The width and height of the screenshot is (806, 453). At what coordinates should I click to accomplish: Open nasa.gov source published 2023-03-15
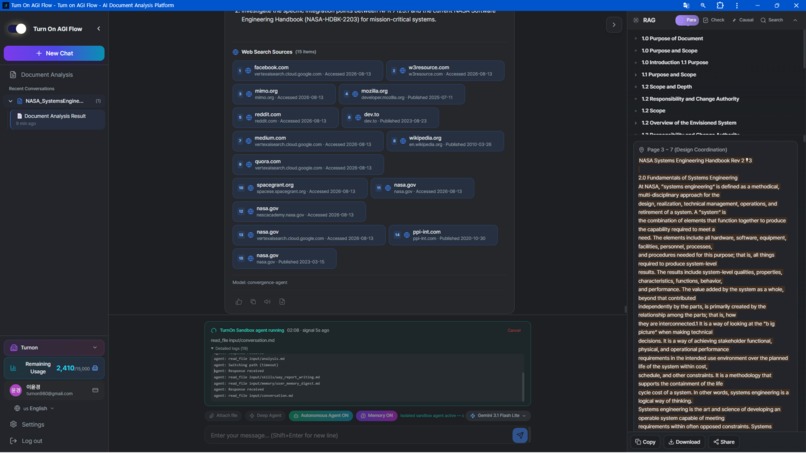coord(284,259)
